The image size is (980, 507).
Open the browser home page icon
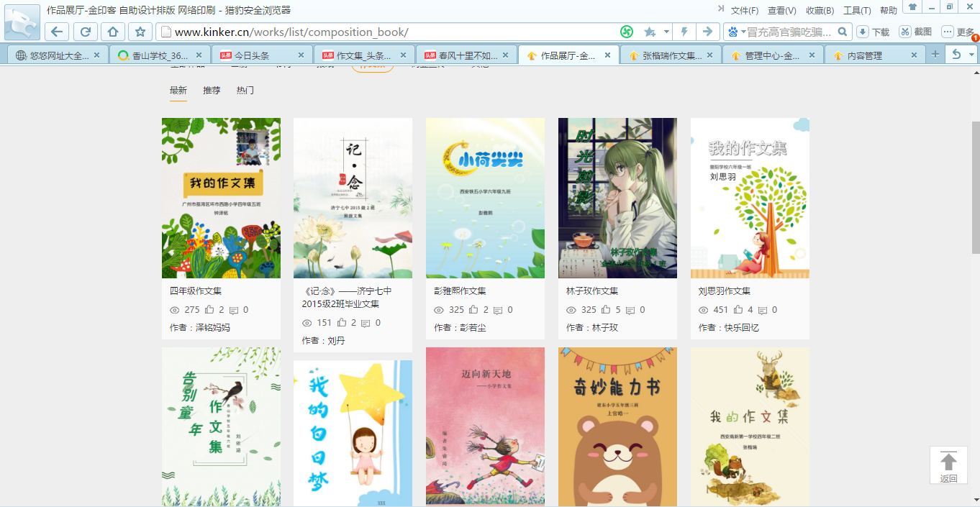(113, 32)
